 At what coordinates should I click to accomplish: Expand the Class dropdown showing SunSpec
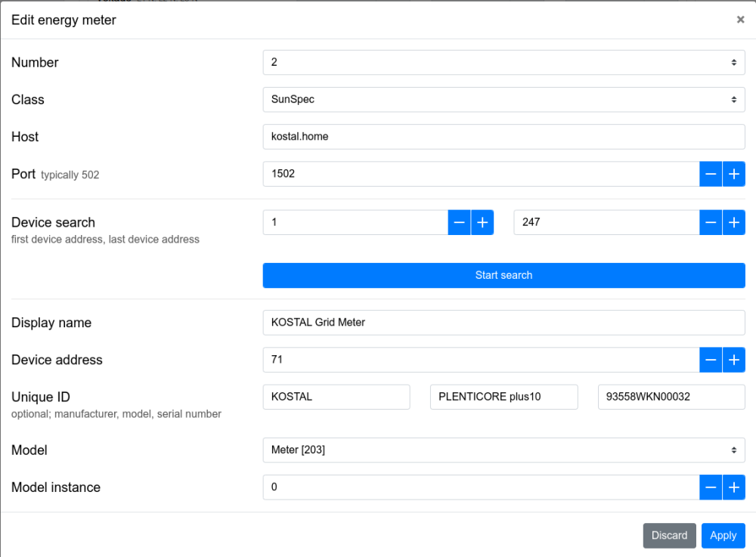pos(503,100)
